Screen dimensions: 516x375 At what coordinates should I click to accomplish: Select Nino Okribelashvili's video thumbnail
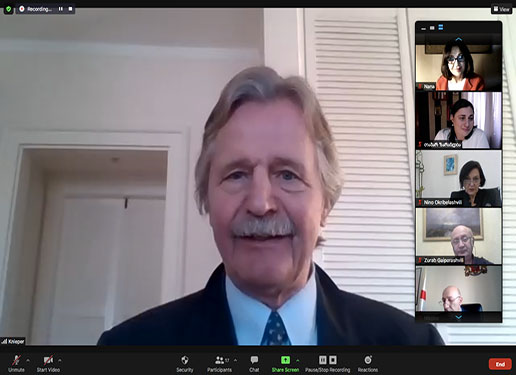coord(458,178)
